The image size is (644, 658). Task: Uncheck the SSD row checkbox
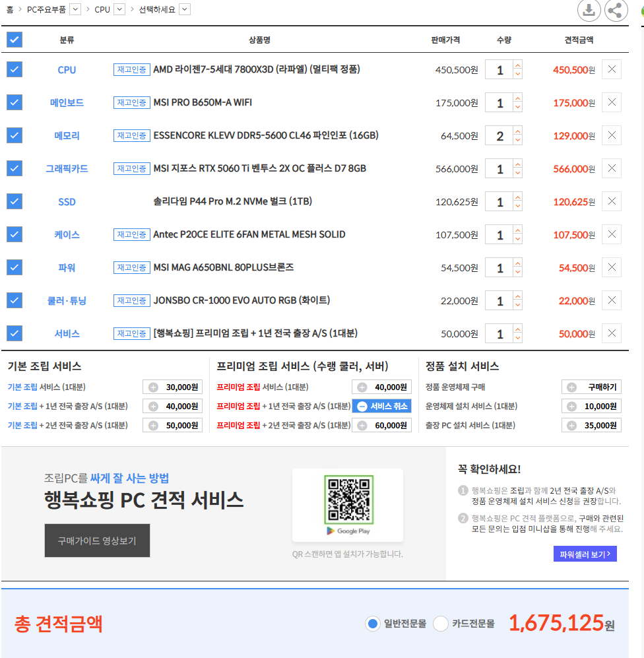15,201
